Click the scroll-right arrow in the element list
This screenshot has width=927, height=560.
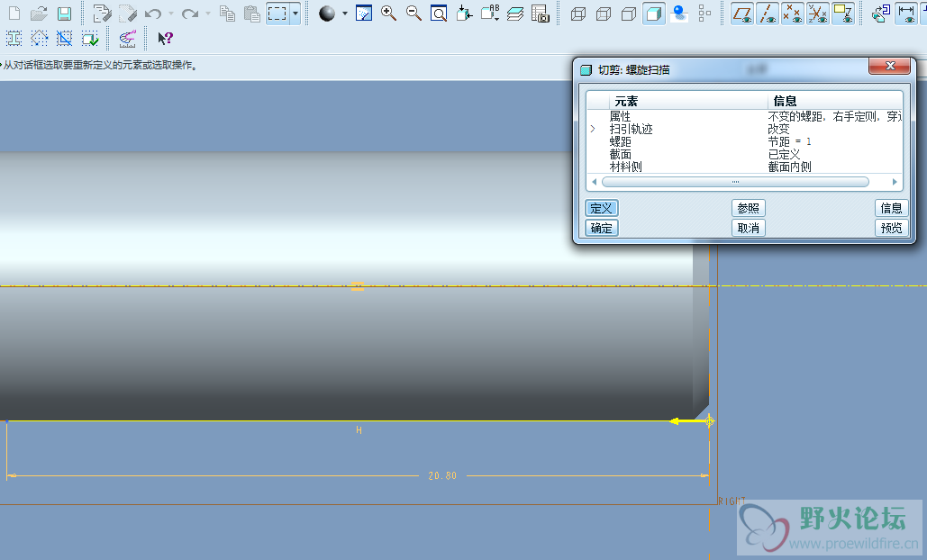(x=895, y=182)
